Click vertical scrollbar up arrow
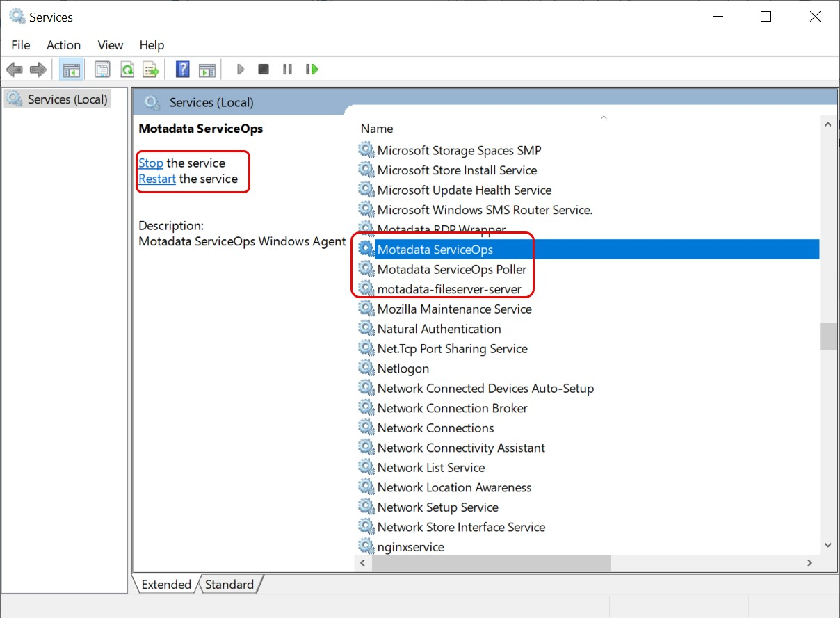 coord(827,124)
